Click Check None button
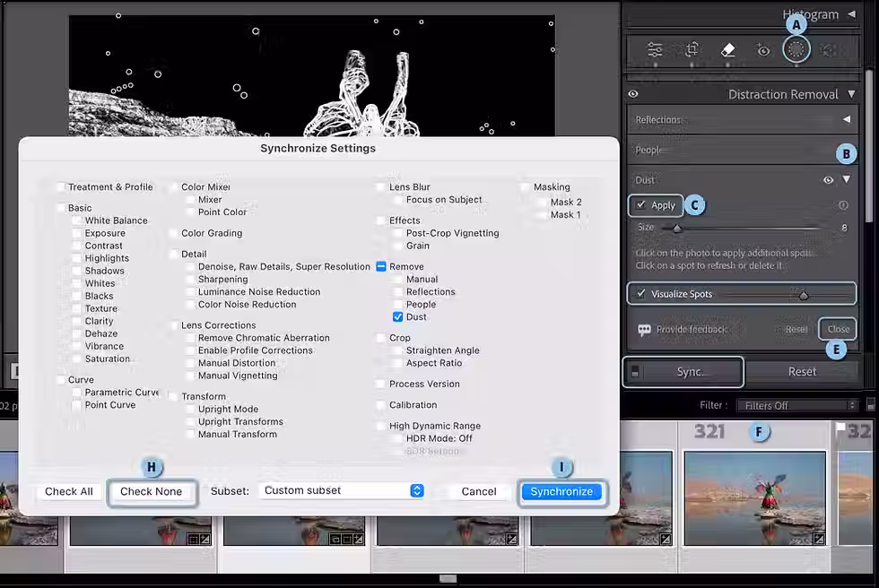 click(152, 492)
